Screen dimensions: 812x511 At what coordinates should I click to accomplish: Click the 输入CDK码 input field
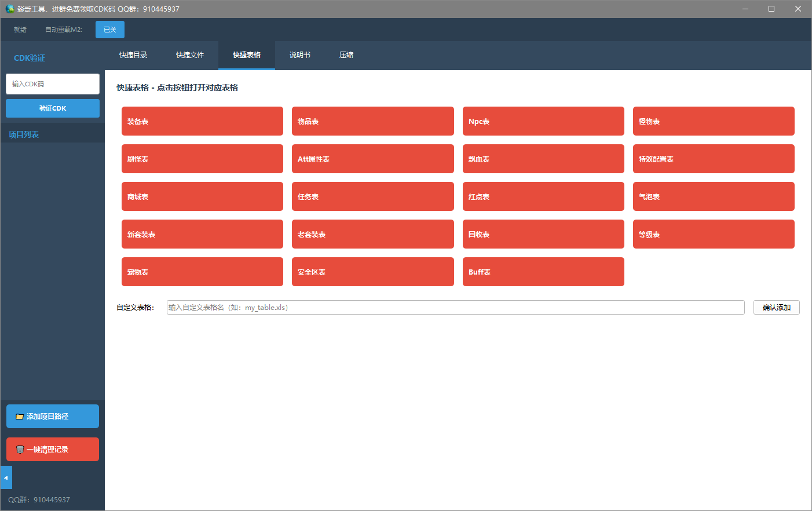point(52,84)
